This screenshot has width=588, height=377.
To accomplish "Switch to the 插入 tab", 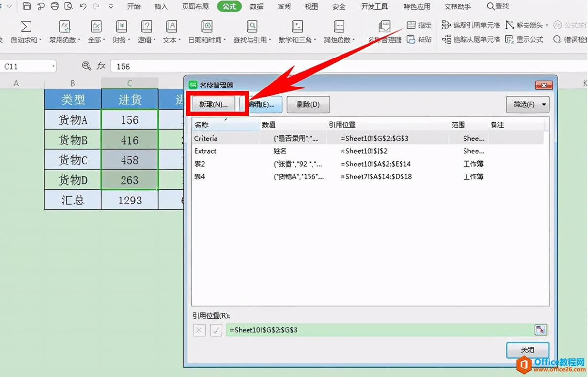I will 161,6.
